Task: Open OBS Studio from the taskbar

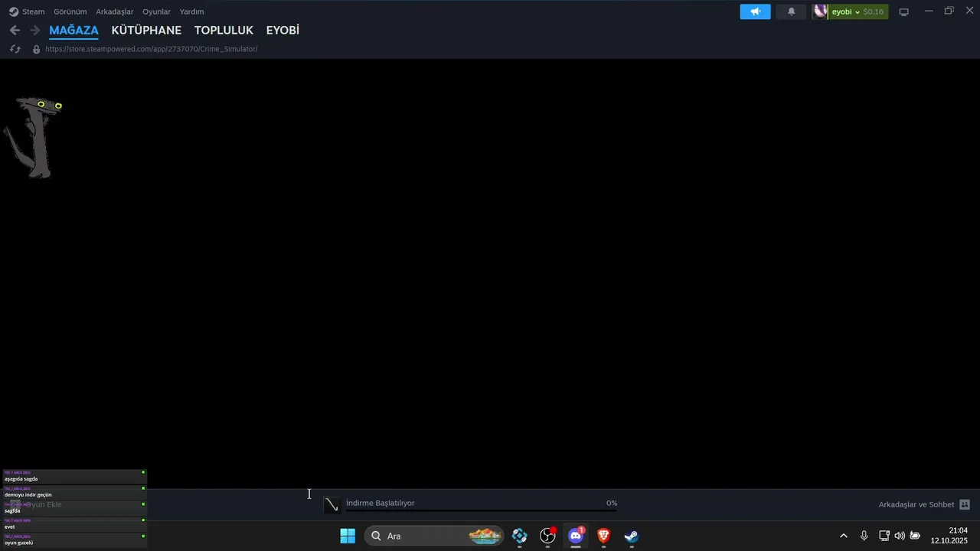Action: point(548,536)
